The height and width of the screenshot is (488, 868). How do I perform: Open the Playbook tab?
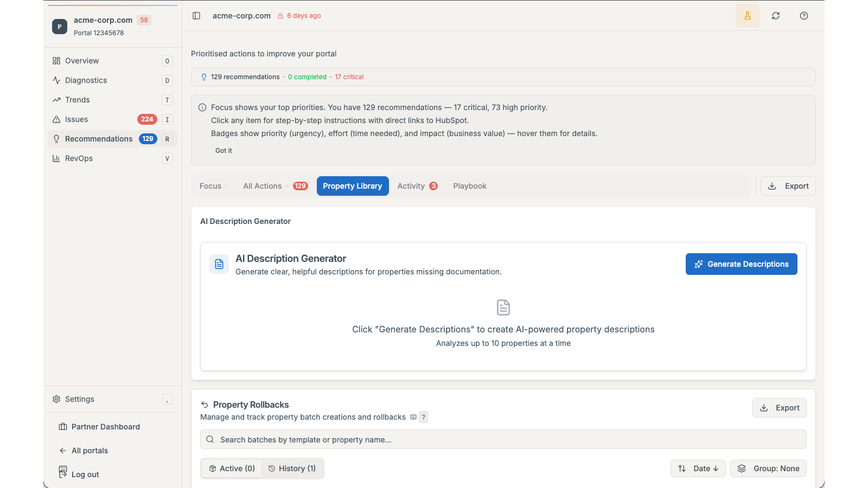click(x=470, y=186)
